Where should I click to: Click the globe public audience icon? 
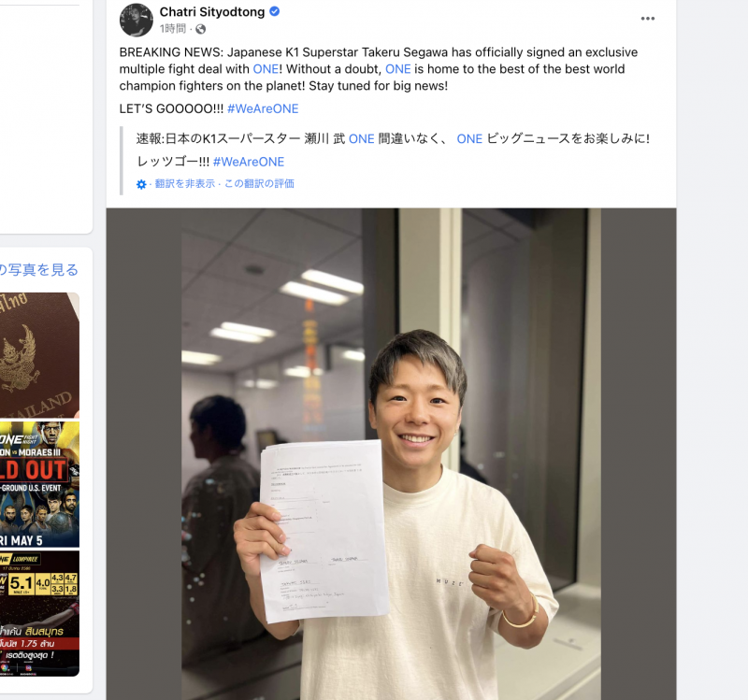(x=201, y=29)
